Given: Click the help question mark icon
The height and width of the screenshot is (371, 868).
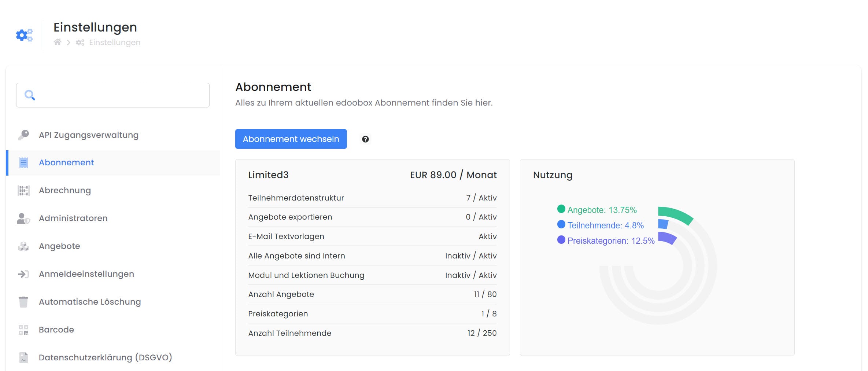Looking at the screenshot, I should click(x=365, y=139).
